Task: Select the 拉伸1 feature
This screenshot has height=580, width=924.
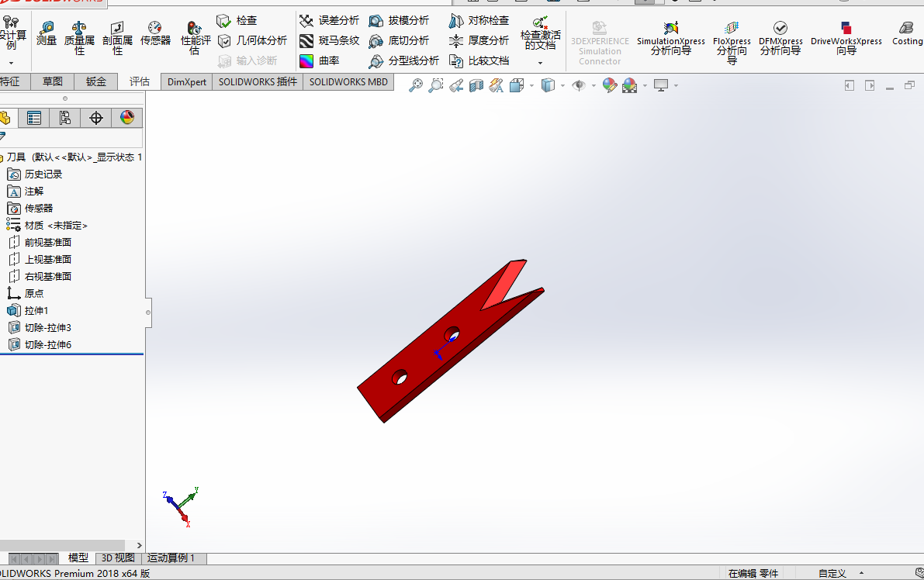Action: (28, 311)
